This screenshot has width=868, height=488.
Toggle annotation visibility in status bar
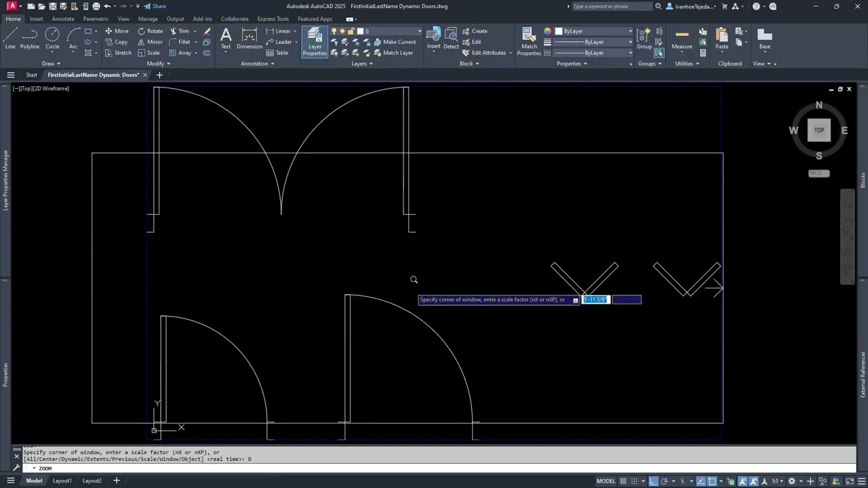tap(743, 481)
